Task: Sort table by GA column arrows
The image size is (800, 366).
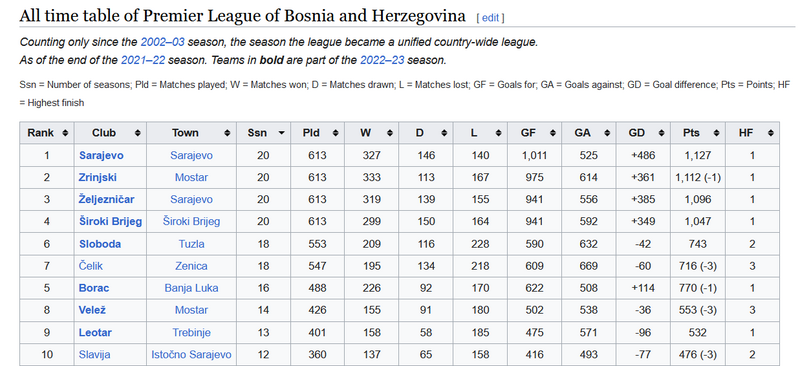Action: coord(607,133)
